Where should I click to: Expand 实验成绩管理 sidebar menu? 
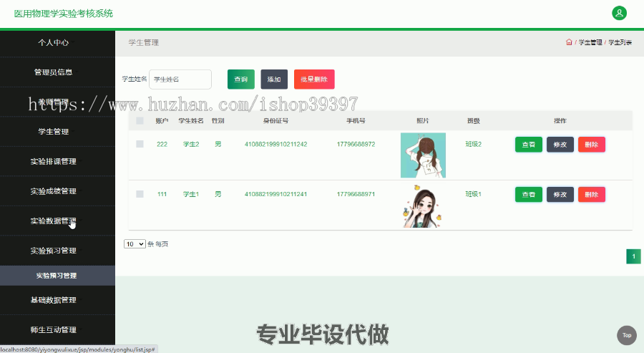pyautogui.click(x=54, y=191)
